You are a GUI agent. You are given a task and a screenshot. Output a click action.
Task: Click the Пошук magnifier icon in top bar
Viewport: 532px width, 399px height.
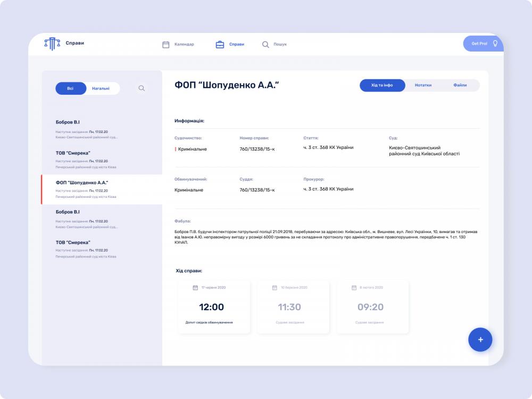pyautogui.click(x=265, y=45)
